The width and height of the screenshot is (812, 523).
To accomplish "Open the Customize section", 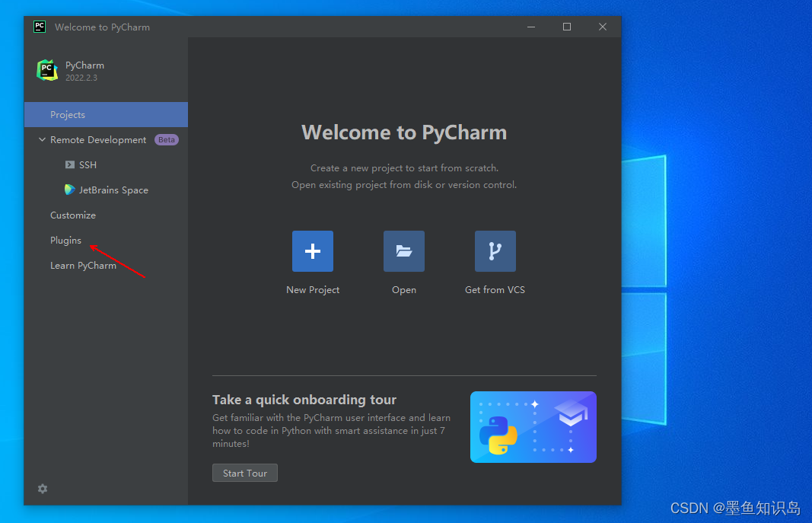I will click(x=73, y=215).
